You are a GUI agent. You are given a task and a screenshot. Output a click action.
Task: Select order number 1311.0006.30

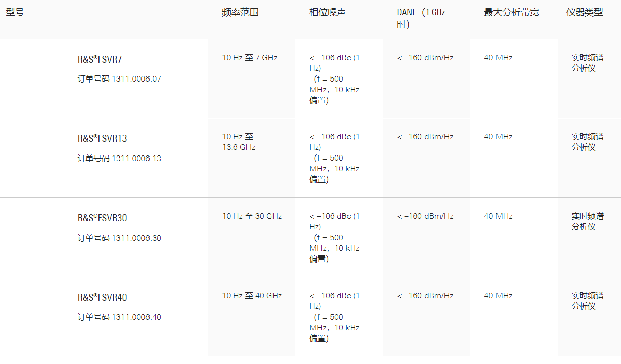pos(136,238)
